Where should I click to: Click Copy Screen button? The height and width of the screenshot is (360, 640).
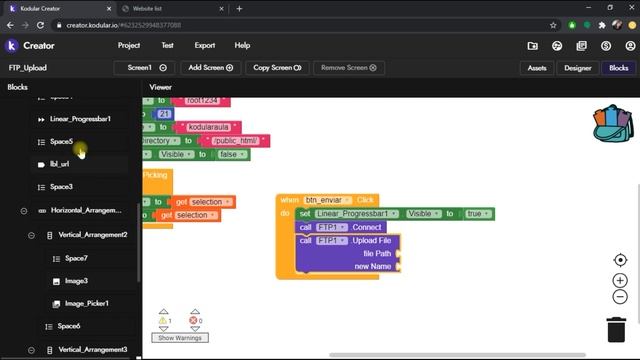pos(277,68)
